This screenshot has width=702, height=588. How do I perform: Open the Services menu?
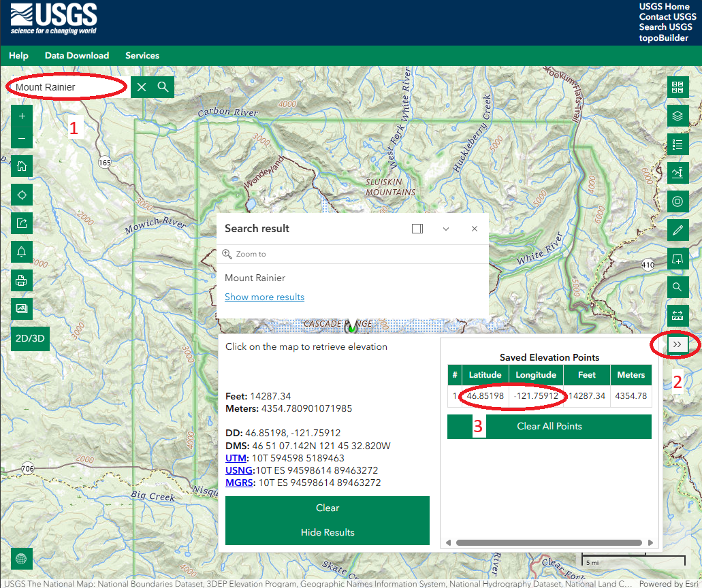tap(142, 56)
